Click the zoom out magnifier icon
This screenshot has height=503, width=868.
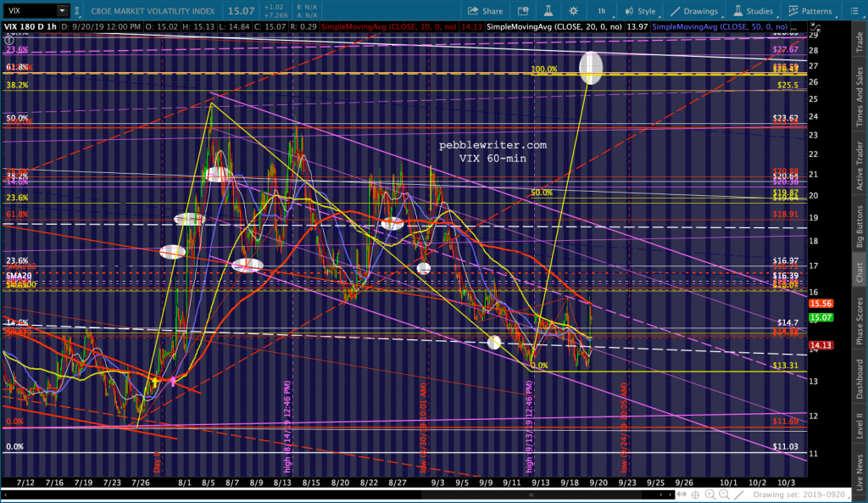click(x=724, y=495)
